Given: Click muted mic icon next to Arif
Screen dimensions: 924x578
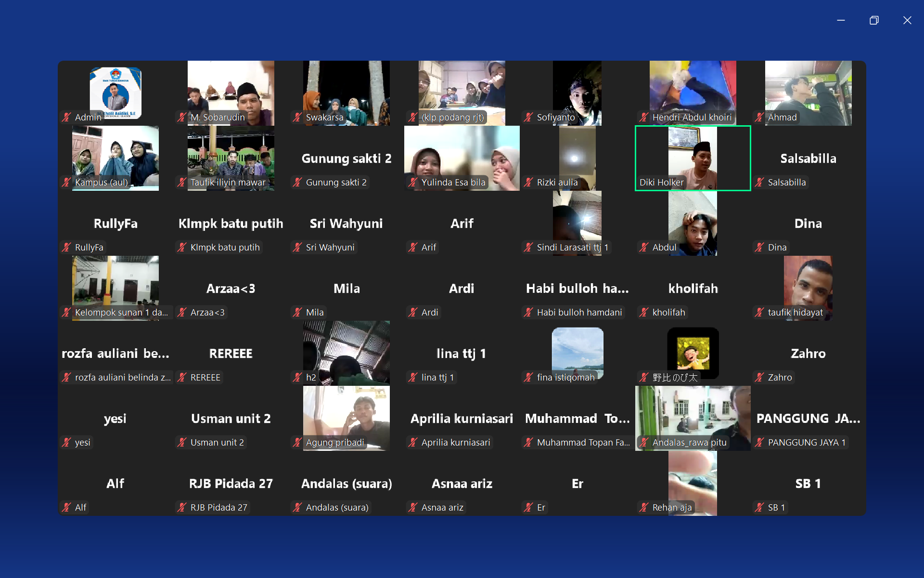Looking at the screenshot, I should pos(413,247).
